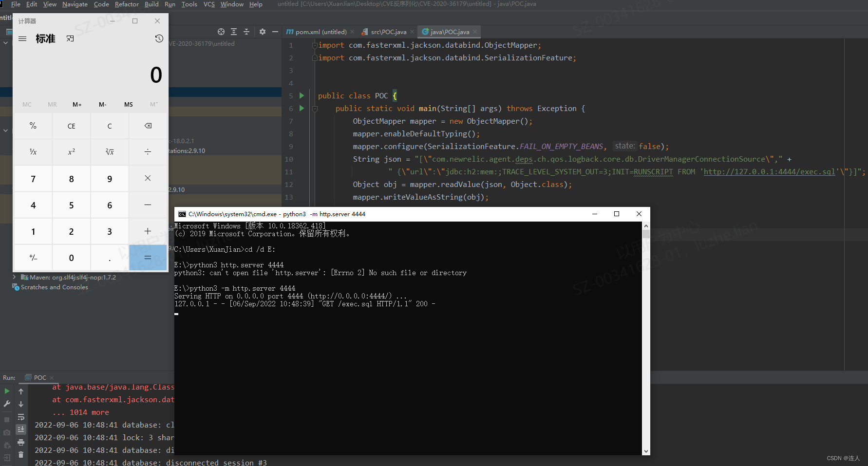Click the equals key on calculator
868x466 pixels.
click(148, 258)
